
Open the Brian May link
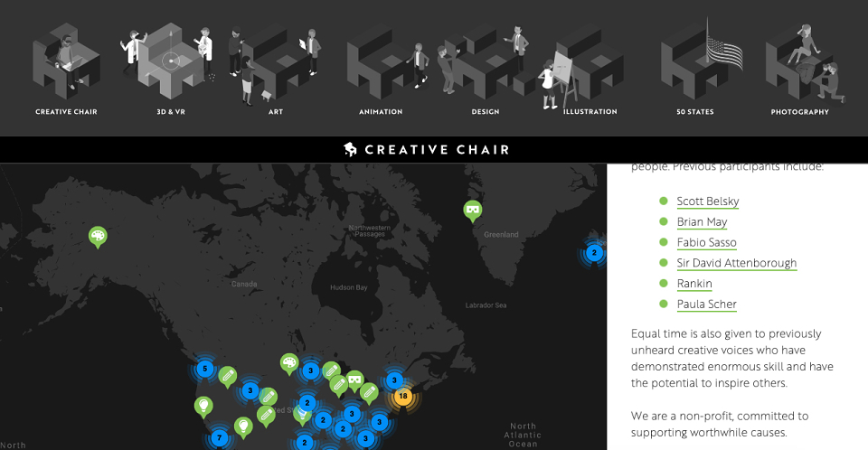[x=702, y=222]
